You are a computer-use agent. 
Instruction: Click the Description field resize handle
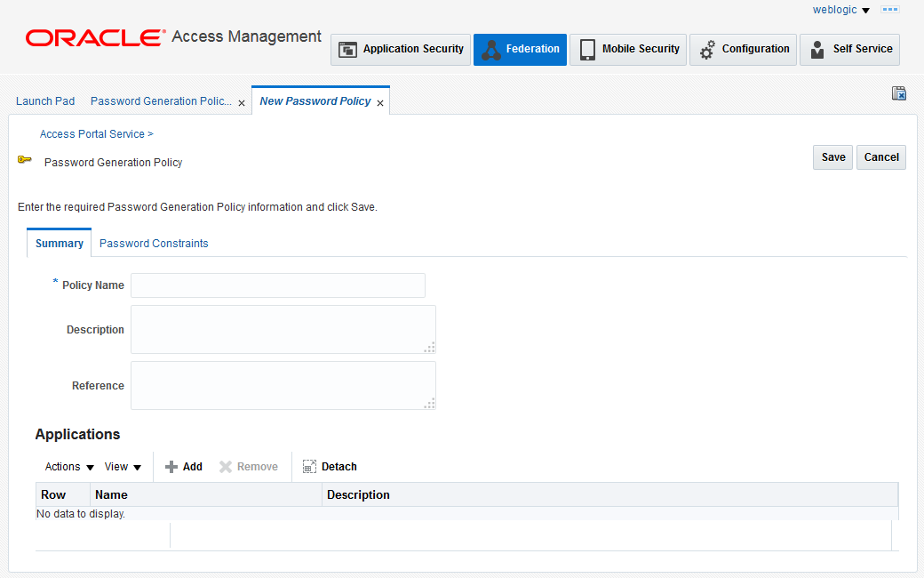tap(430, 348)
